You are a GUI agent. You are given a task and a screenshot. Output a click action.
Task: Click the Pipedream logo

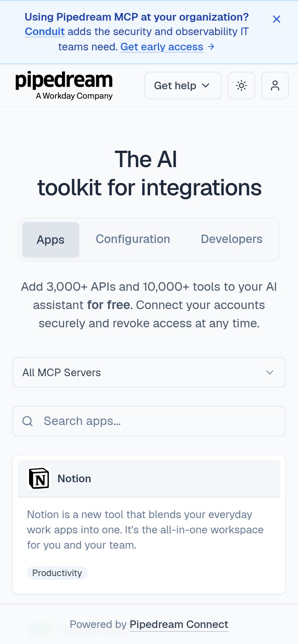click(64, 85)
